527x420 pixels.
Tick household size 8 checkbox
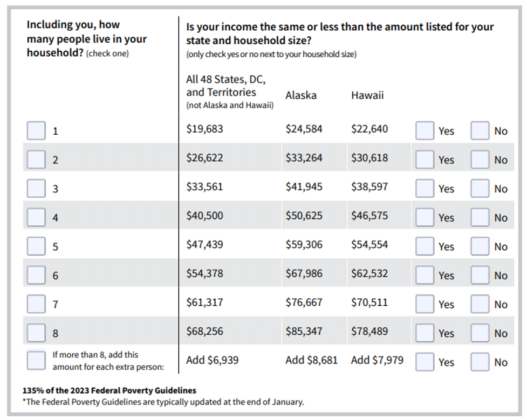(36, 333)
